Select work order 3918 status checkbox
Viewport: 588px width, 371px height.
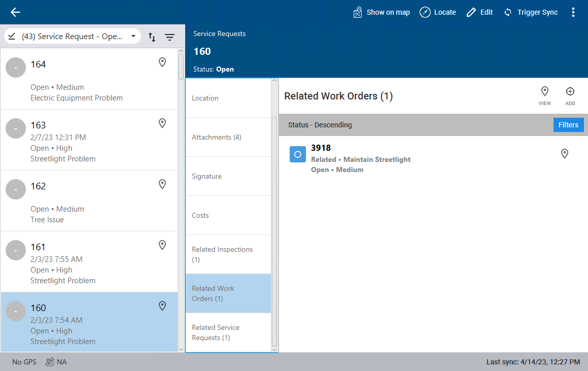click(x=298, y=154)
